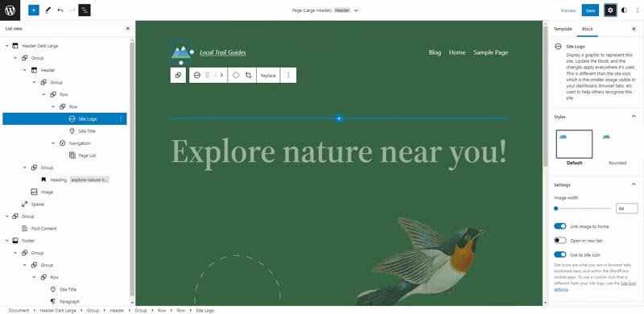This screenshot has width=644, height=314.
Task: Close the block settings sidebar
Action: coord(634,29)
